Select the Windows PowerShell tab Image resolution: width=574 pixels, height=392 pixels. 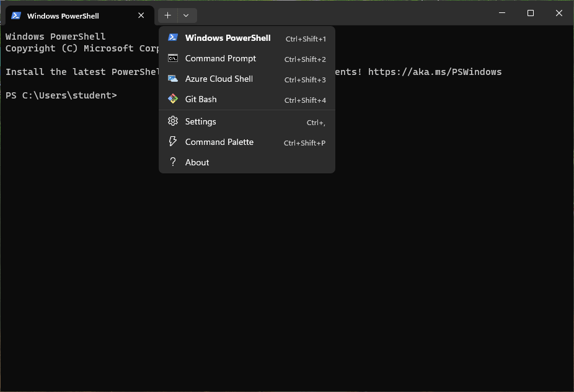[80, 15]
